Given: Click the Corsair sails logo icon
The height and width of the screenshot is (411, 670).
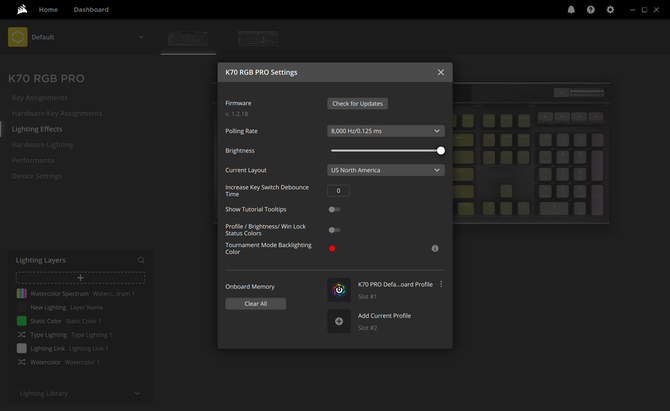Looking at the screenshot, I should 22,9.
